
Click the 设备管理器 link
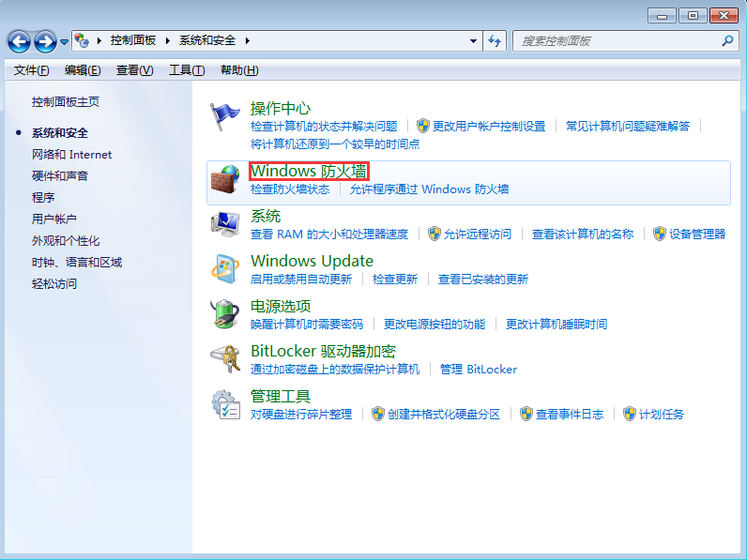click(697, 234)
